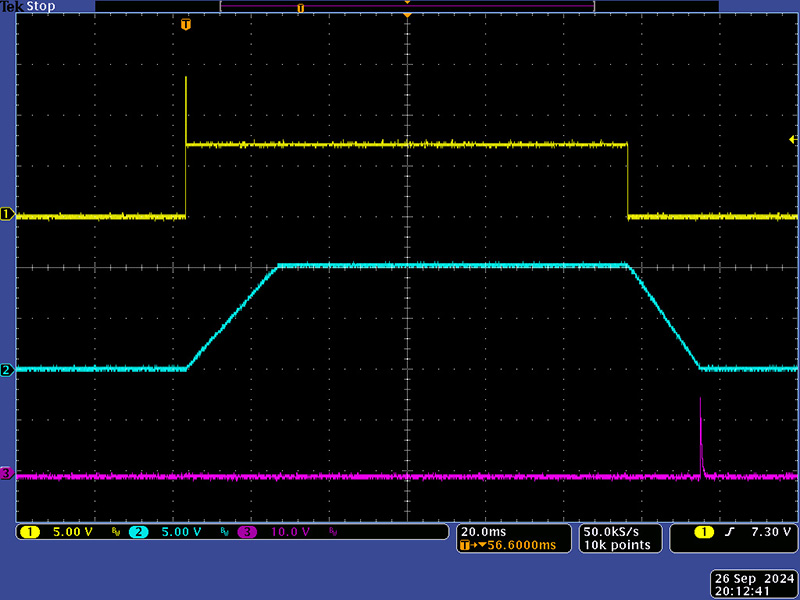The height and width of the screenshot is (600, 800).
Task: Click the 7.30 V trigger level readout
Action: (x=771, y=532)
